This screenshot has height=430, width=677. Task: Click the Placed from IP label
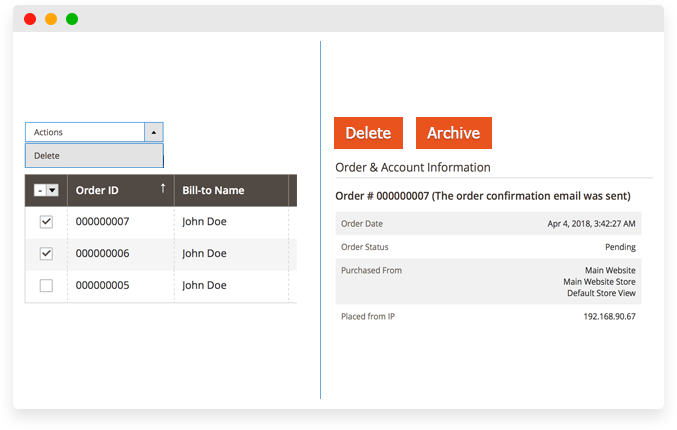368,316
